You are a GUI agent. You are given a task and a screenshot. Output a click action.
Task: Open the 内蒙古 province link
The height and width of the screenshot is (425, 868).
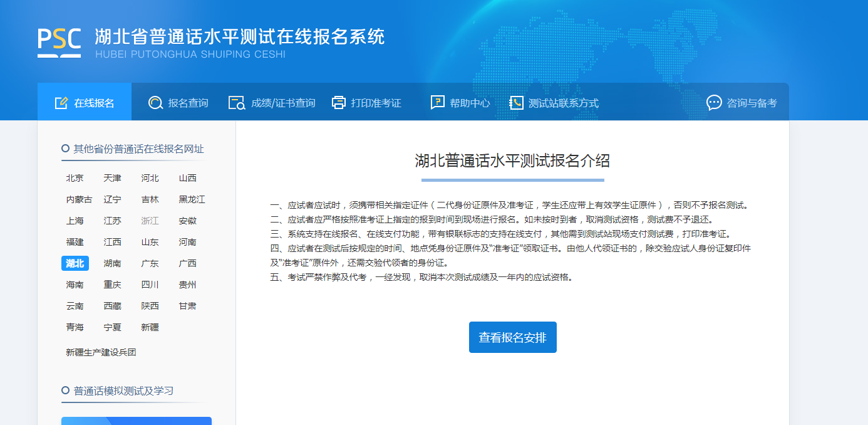pos(79,199)
